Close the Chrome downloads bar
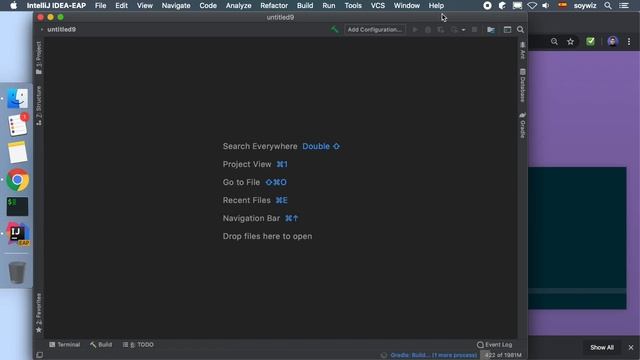This screenshot has height=360, width=640. click(x=631, y=347)
